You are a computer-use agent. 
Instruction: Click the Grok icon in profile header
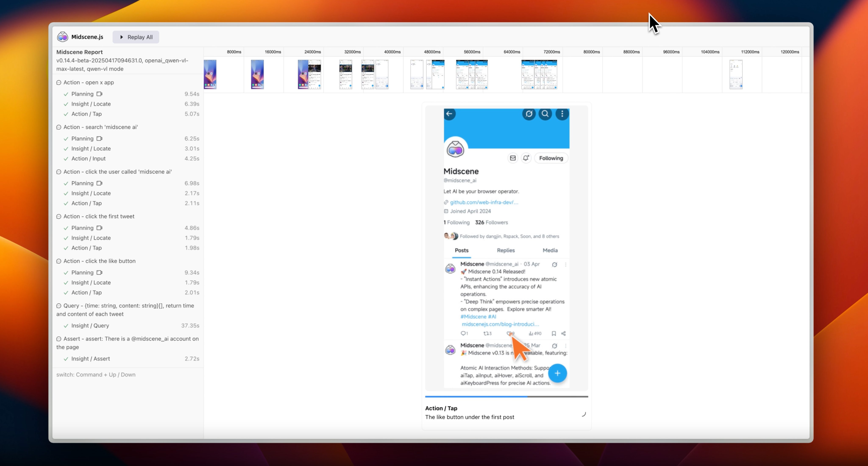(x=529, y=114)
